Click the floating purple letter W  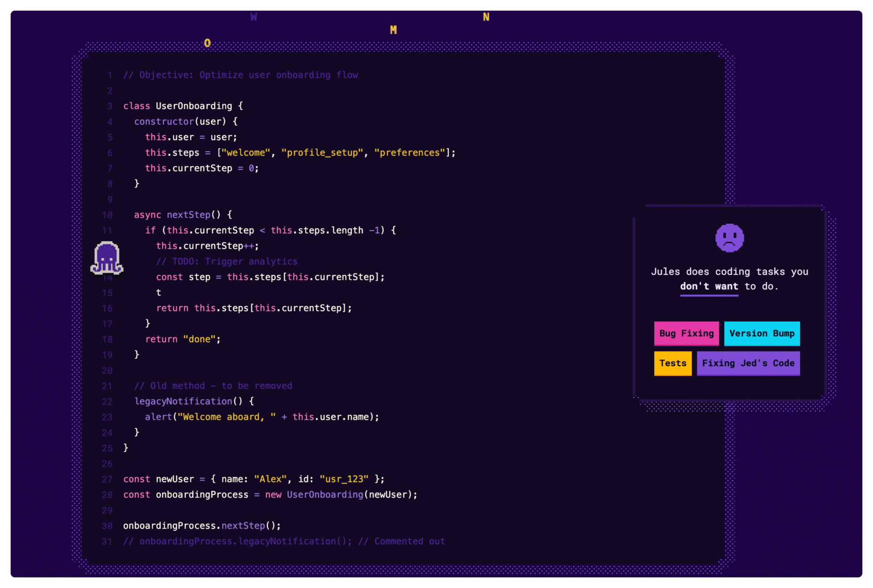pyautogui.click(x=254, y=17)
